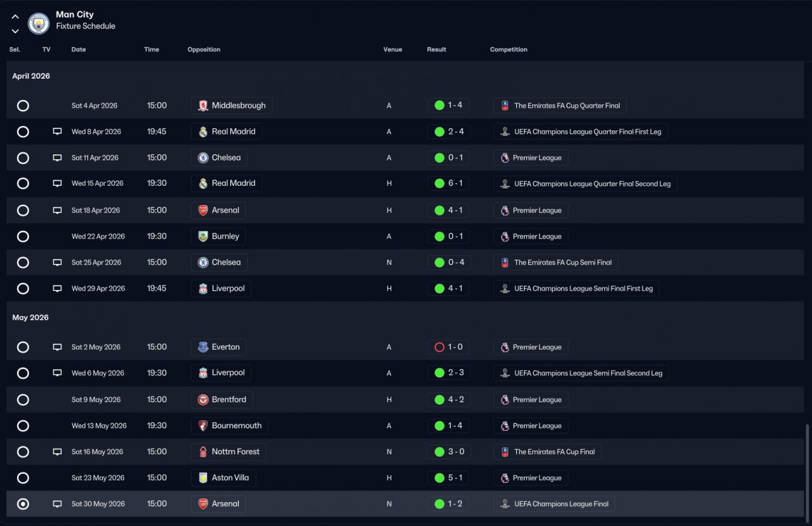Click the down chevron beside Man City
The width and height of the screenshot is (812, 526).
tap(15, 31)
